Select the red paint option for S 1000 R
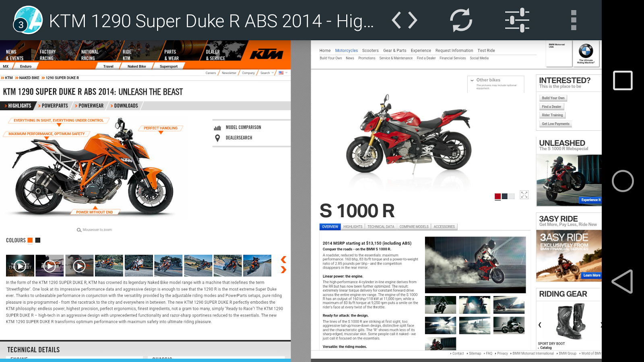 pos(497,196)
